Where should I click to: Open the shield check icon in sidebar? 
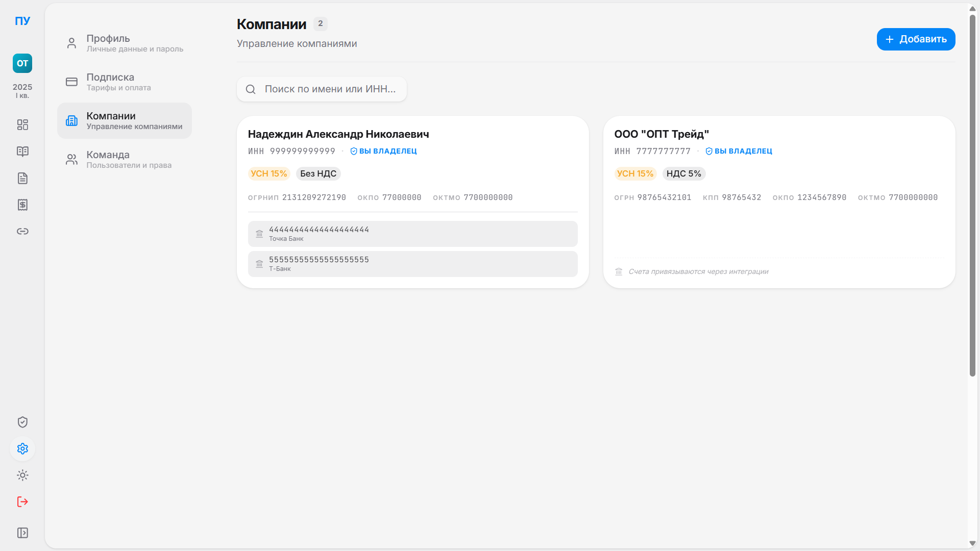point(22,422)
